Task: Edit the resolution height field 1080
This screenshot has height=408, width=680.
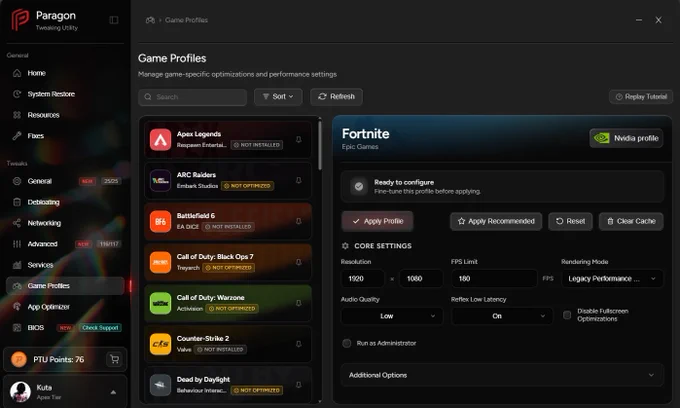Action: (421, 278)
